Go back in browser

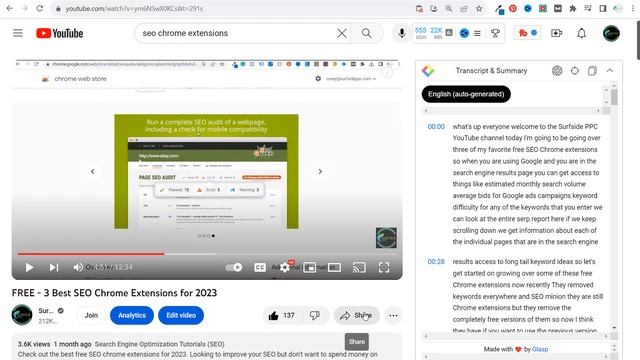tap(9, 8)
